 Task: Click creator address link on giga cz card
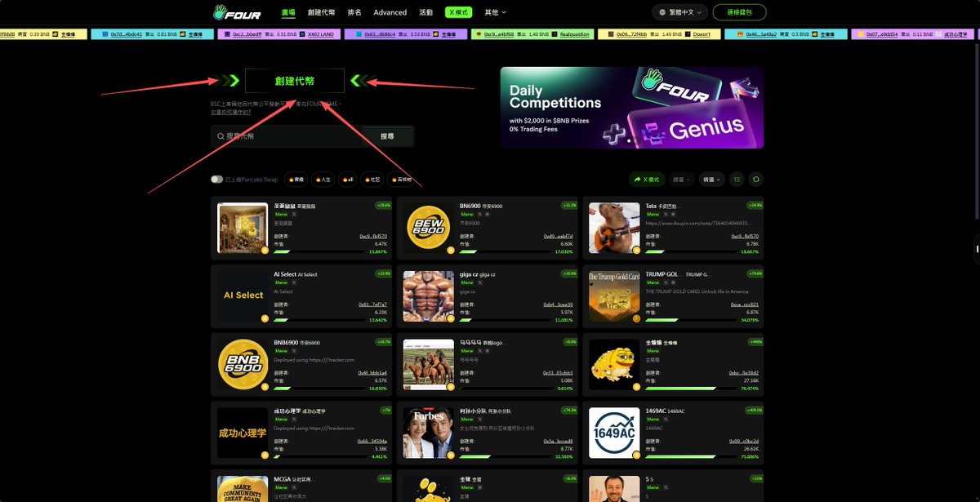(559, 304)
